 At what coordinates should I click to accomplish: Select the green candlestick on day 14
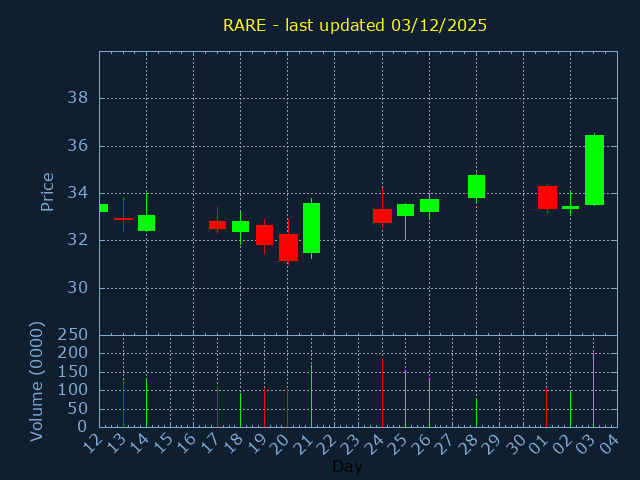click(146, 223)
